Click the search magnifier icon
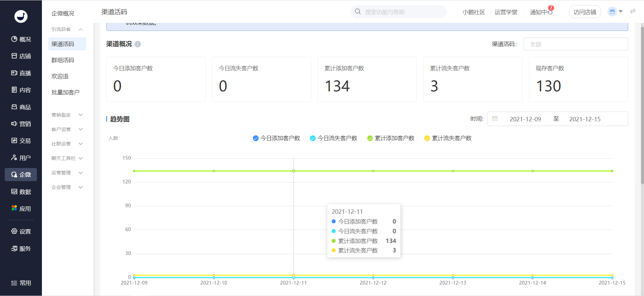Screen dimensions: 644x296 pyautogui.click(x=358, y=12)
